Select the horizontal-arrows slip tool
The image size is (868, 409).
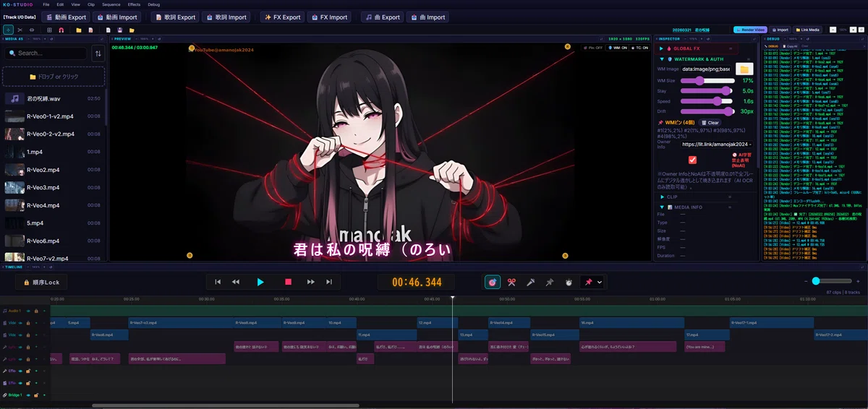[30, 30]
